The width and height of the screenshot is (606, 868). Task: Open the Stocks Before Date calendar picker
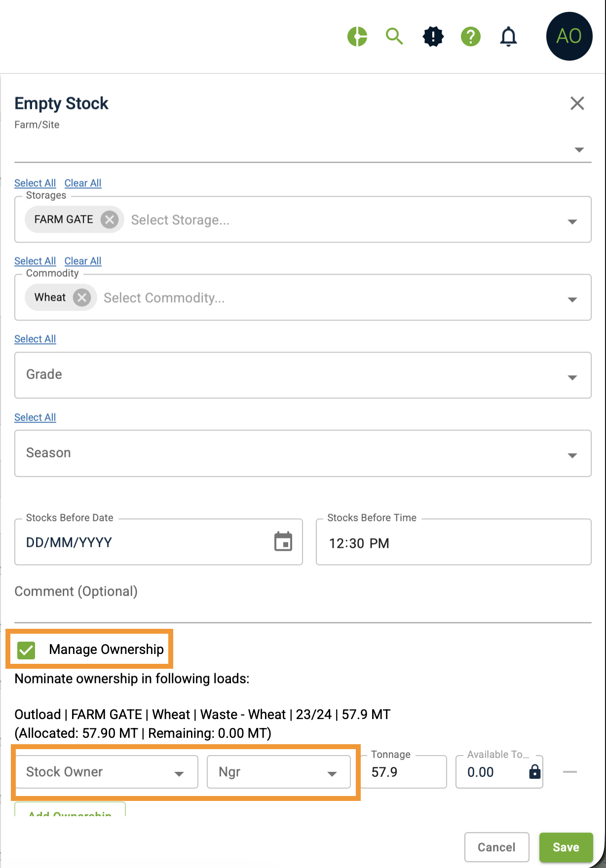tap(283, 542)
